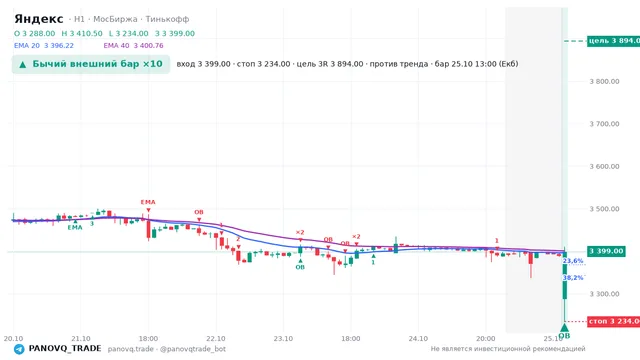Click the вход 3 399.00 entry text
The height and width of the screenshot is (360, 640).
tap(203, 64)
